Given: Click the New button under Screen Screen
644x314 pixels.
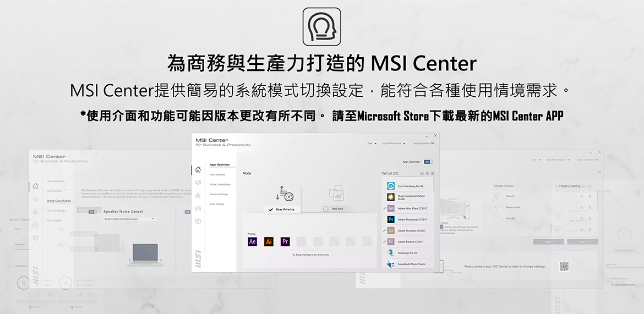Looking at the screenshot, I should click(x=548, y=242).
